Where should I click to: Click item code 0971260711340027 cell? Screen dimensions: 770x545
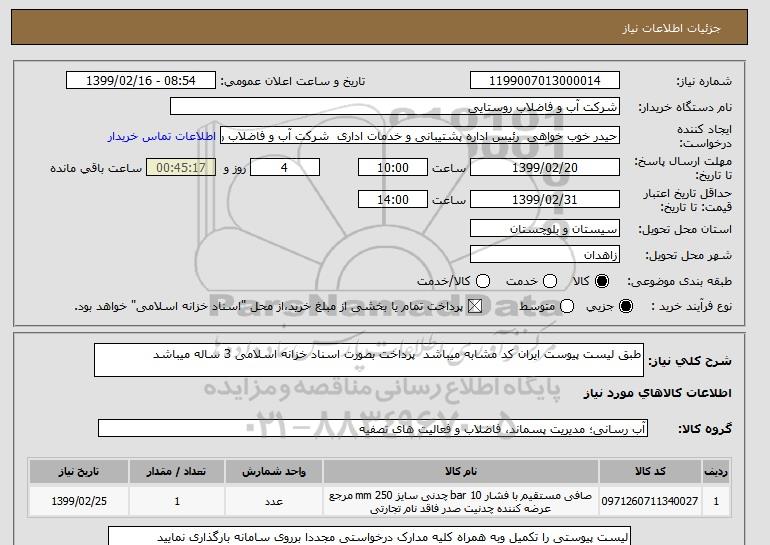650,501
